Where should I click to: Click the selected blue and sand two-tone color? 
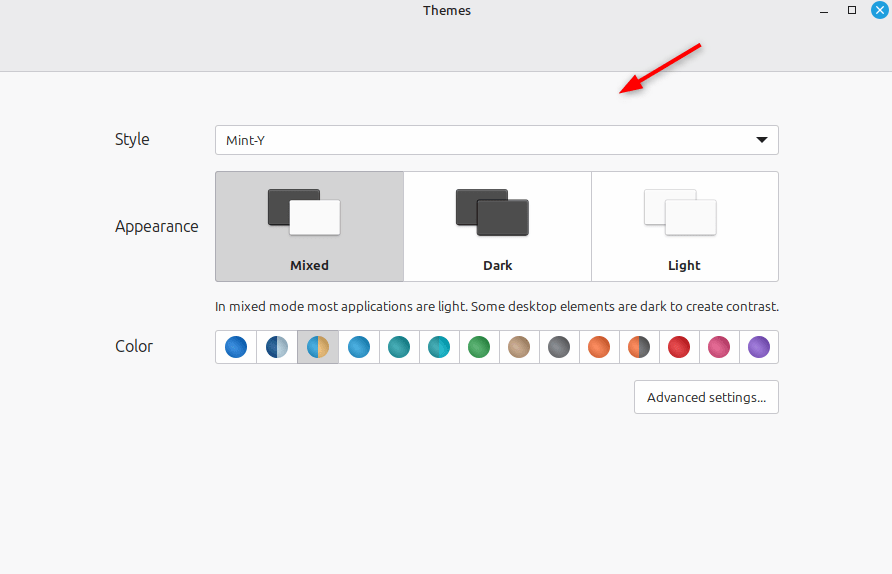tap(318, 347)
